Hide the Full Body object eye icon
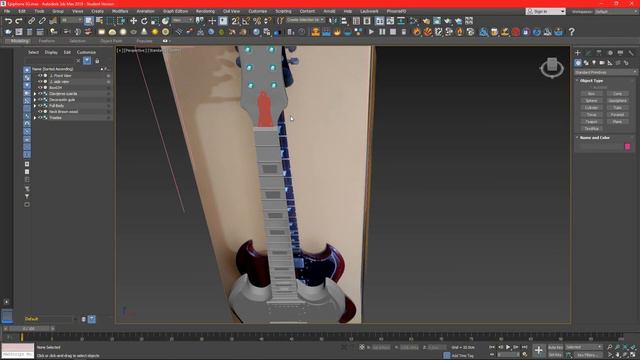The width and height of the screenshot is (640, 360). (x=40, y=106)
